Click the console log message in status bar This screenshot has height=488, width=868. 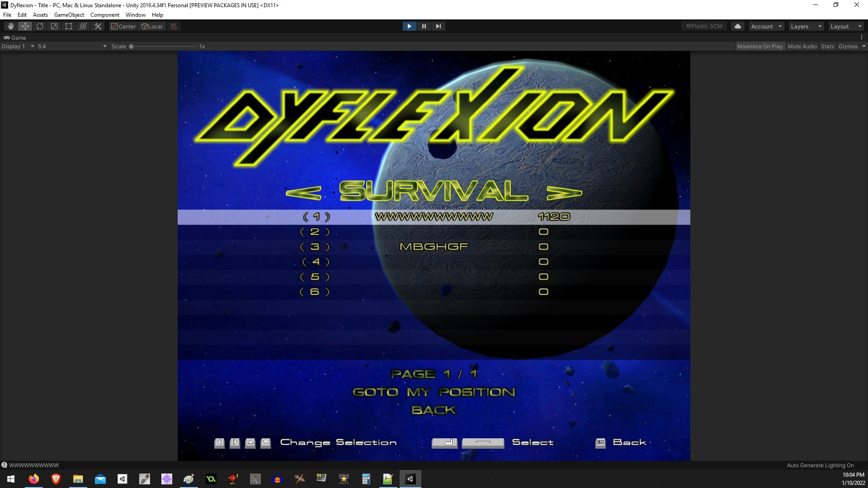click(34, 465)
